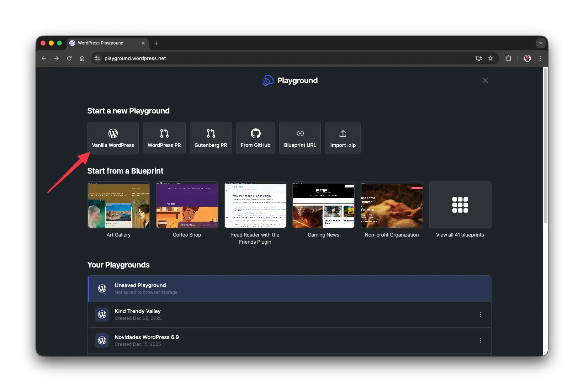Image resolution: width=584 pixels, height=392 pixels.
Task: Open options menu for Kind Trendy Valley
Action: coord(480,314)
